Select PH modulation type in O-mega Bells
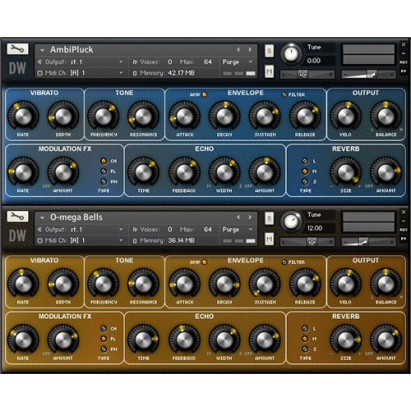 pos(104,349)
